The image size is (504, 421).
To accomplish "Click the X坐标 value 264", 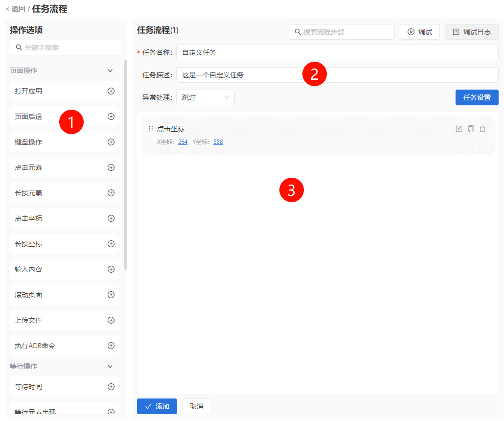I will point(183,142).
